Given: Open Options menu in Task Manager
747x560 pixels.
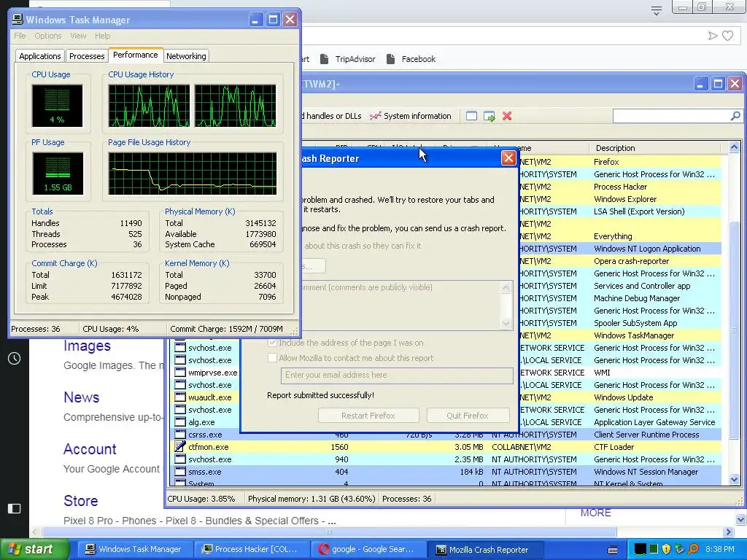Looking at the screenshot, I should [47, 36].
